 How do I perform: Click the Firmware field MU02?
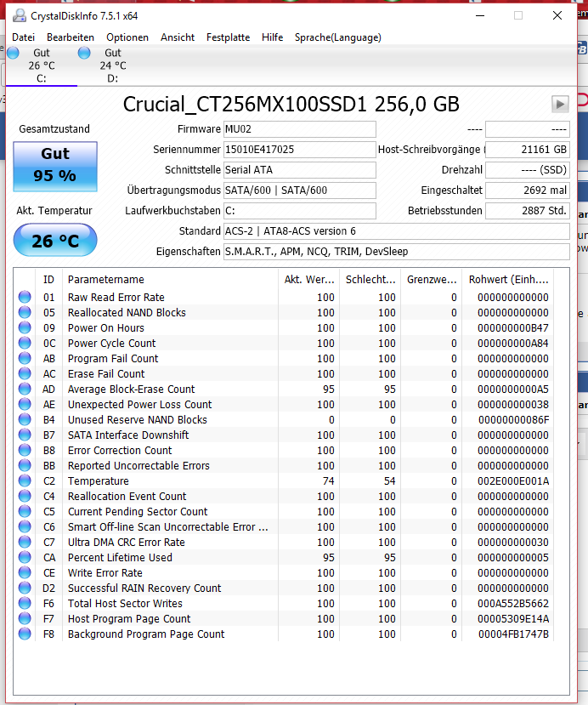[300, 129]
